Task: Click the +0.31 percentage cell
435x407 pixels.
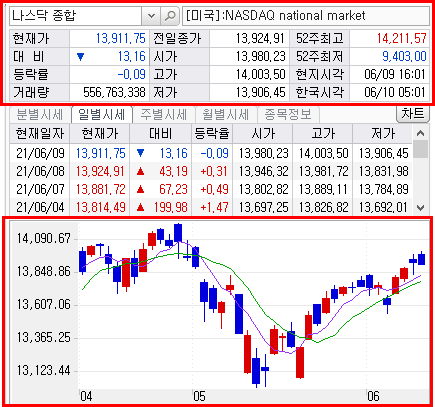Action: (x=214, y=171)
